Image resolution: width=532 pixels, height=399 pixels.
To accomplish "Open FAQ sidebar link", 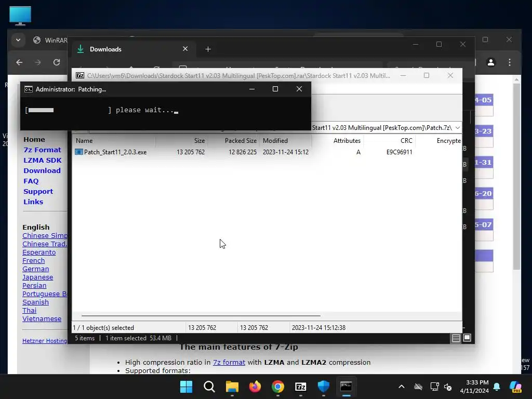I will pos(31,181).
